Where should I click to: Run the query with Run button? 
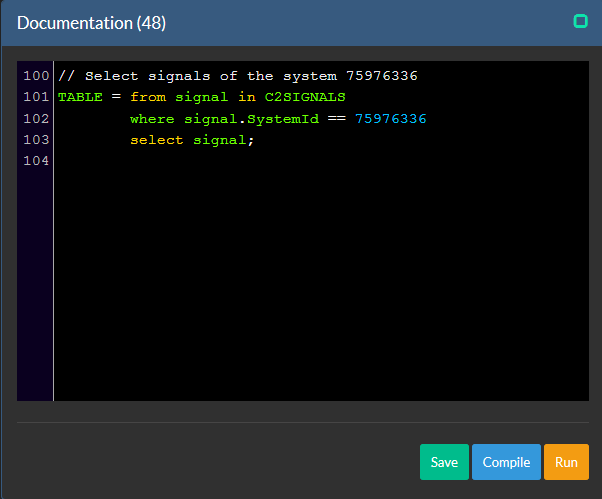coord(566,462)
